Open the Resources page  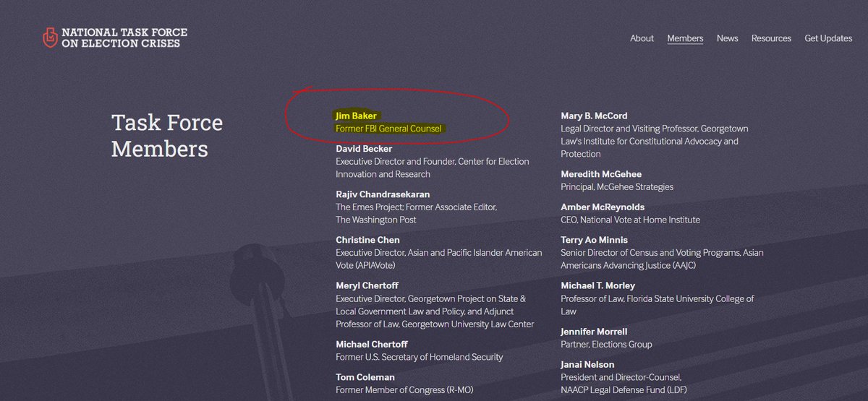click(x=771, y=38)
